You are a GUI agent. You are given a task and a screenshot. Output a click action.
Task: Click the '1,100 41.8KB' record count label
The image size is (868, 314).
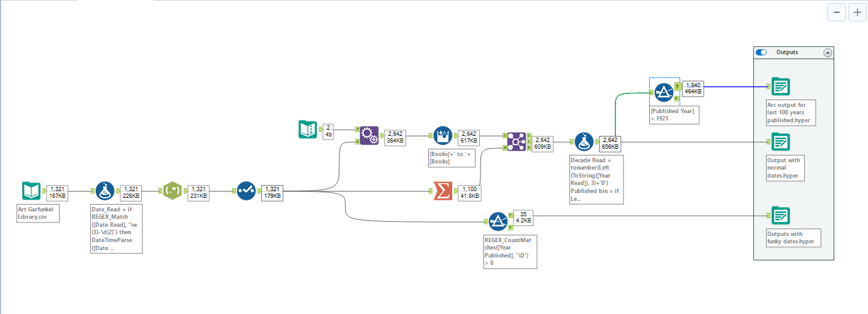(471, 193)
